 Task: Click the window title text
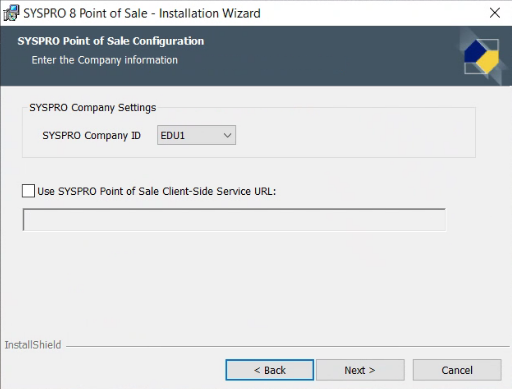pos(142,13)
